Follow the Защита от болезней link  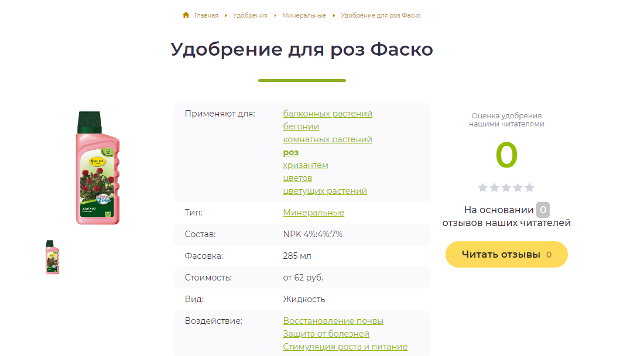pos(326,334)
